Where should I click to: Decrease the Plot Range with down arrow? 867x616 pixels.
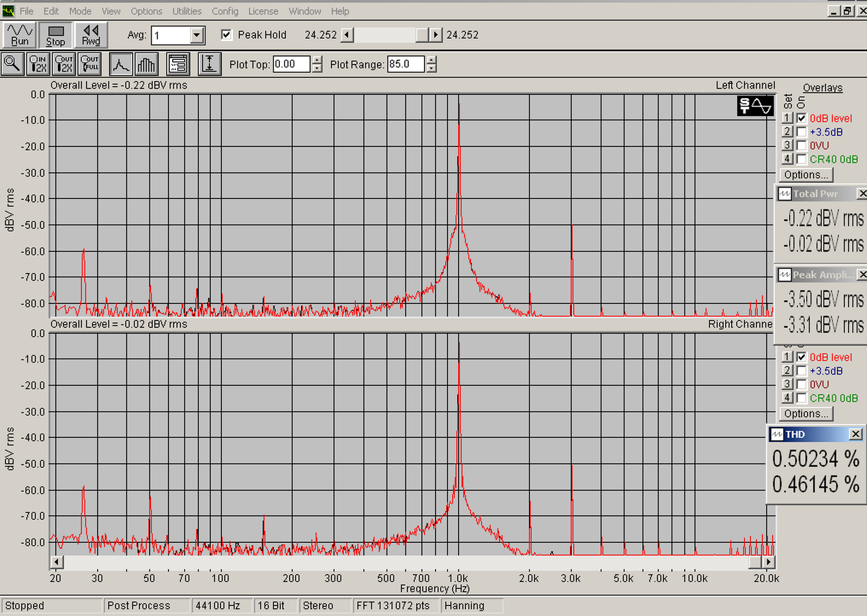coord(431,68)
